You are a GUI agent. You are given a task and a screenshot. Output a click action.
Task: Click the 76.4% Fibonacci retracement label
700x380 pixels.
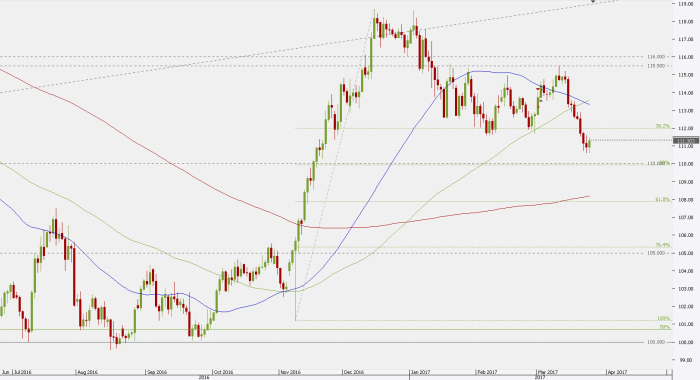coord(663,245)
